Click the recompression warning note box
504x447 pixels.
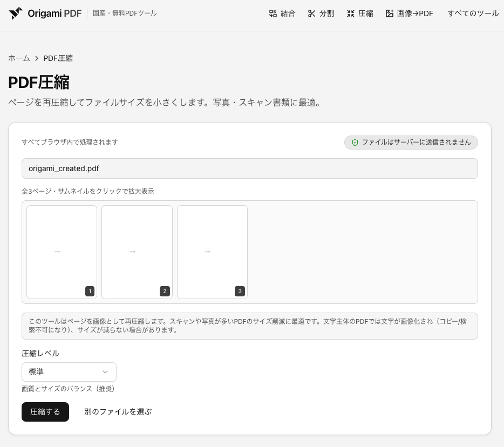(250, 326)
